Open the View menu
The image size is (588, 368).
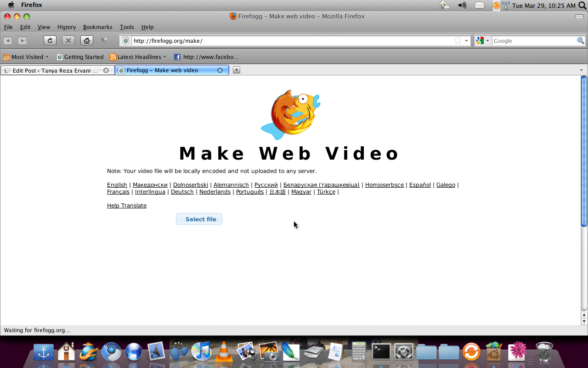click(44, 27)
